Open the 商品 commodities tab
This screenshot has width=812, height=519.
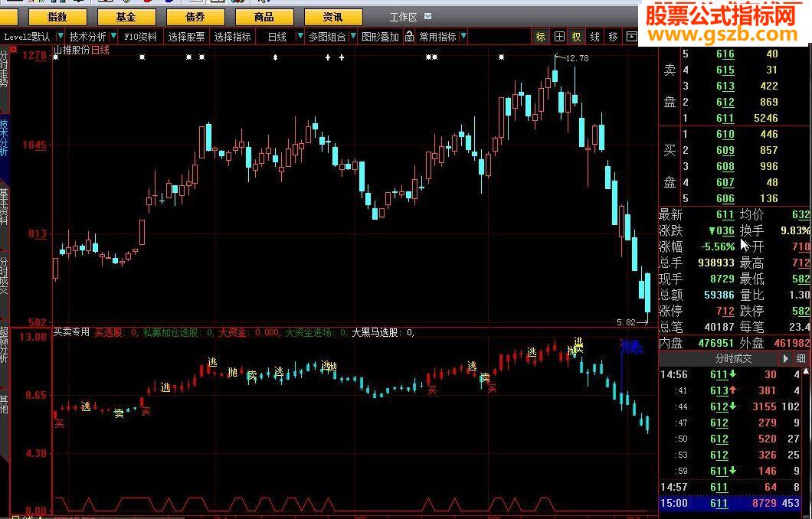click(264, 17)
